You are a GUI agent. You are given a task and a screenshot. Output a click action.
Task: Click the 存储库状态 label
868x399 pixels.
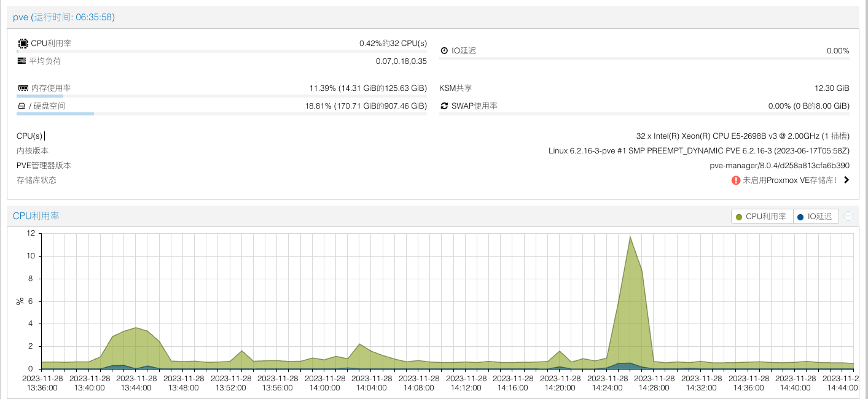36,180
